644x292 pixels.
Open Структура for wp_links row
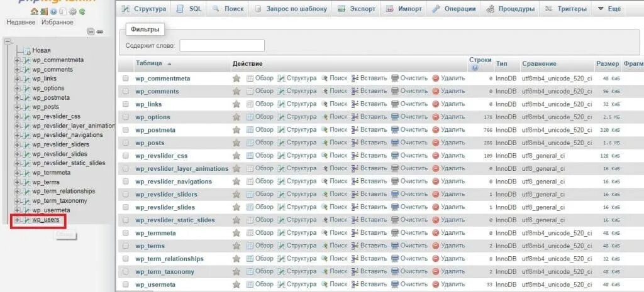click(x=297, y=104)
